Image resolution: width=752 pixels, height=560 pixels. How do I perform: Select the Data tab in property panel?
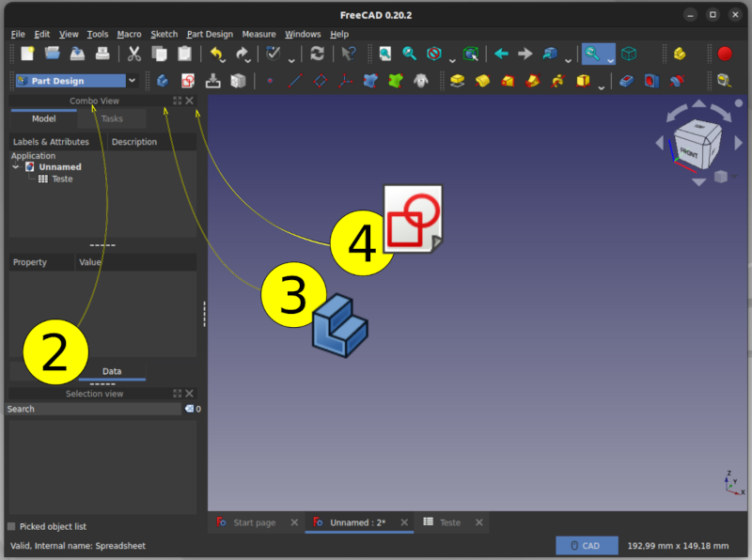[112, 371]
